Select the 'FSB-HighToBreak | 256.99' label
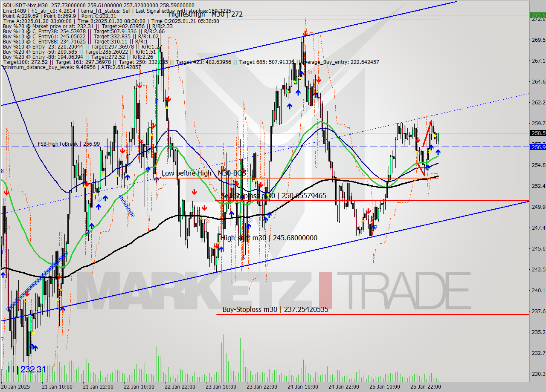Screen dimensions: 546x392 coord(69,144)
